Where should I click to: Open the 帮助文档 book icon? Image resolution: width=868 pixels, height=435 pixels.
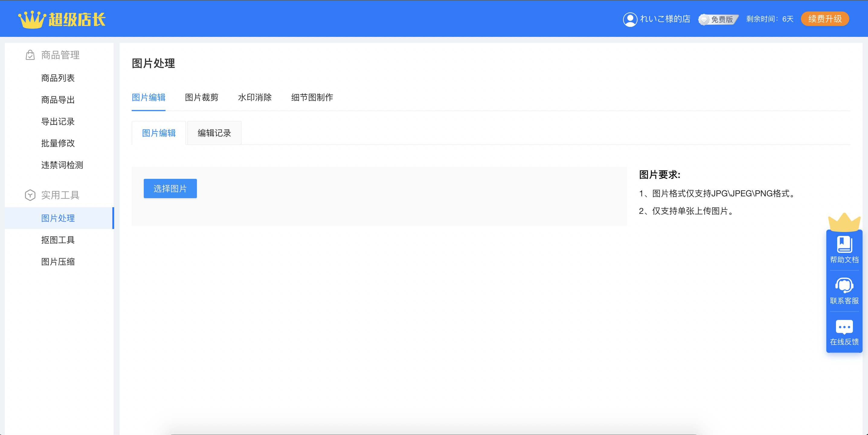tap(844, 245)
